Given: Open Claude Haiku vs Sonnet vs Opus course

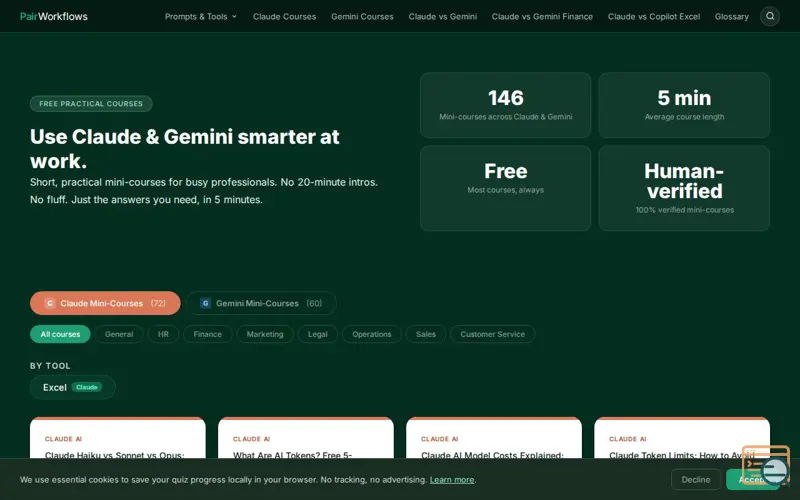Looking at the screenshot, I should tap(118, 438).
